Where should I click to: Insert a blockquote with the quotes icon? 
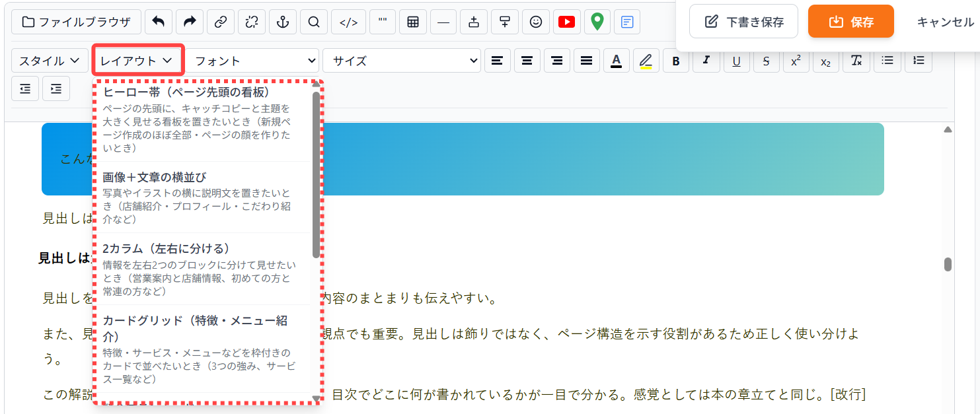[x=383, y=22]
